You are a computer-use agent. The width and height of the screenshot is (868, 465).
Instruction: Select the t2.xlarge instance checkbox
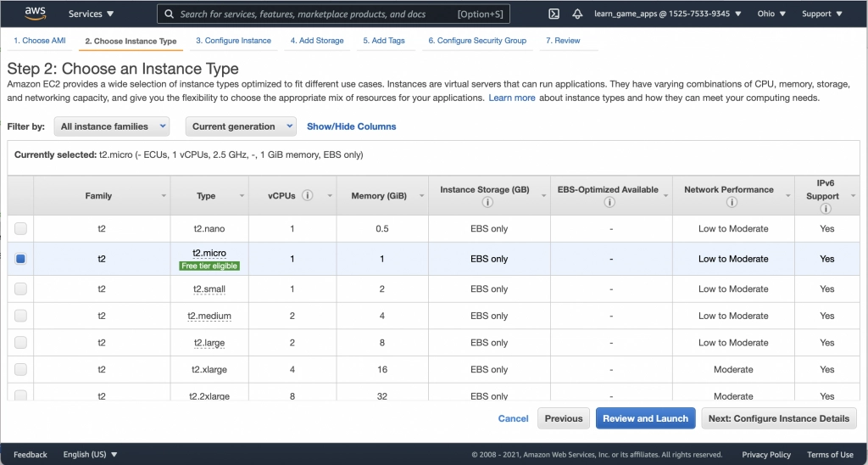pyautogui.click(x=20, y=369)
